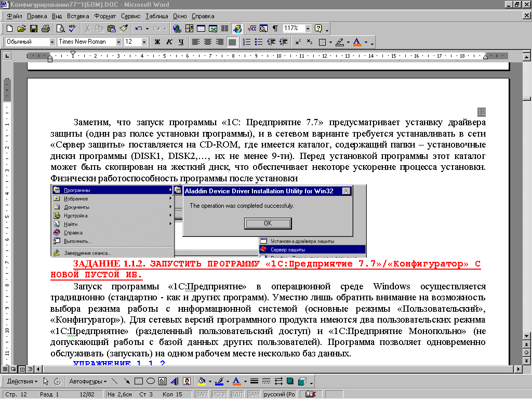Open tables and borders toolbar
This screenshot has height=399, width=532.
tap(189, 29)
